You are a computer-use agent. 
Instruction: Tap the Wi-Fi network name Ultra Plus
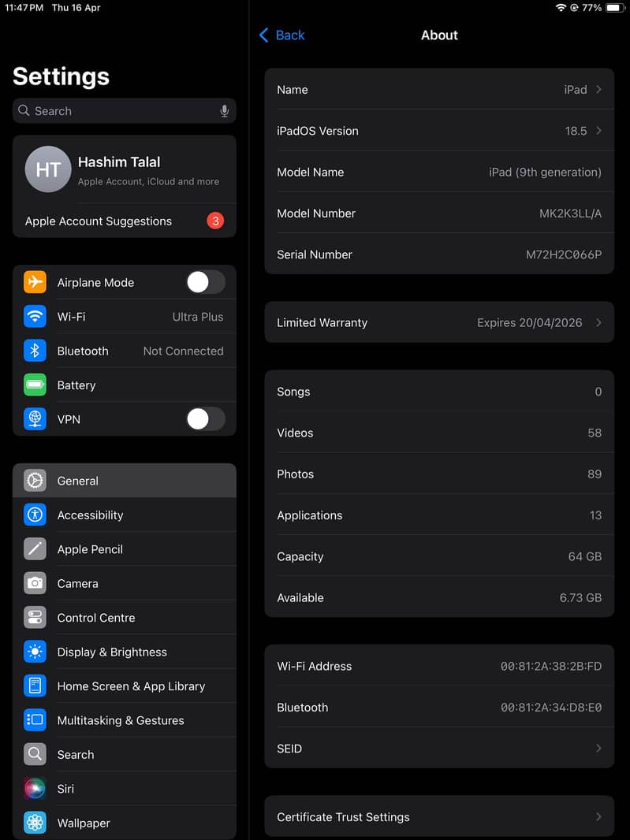[x=197, y=317]
